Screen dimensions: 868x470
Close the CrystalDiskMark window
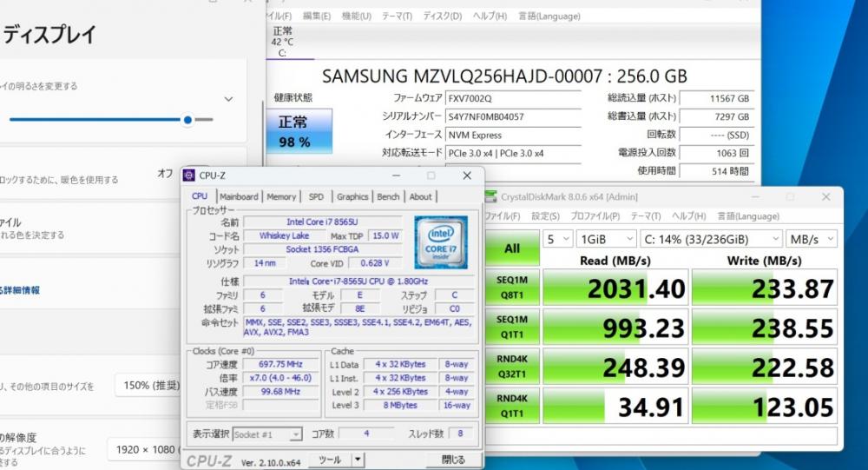tap(825, 196)
